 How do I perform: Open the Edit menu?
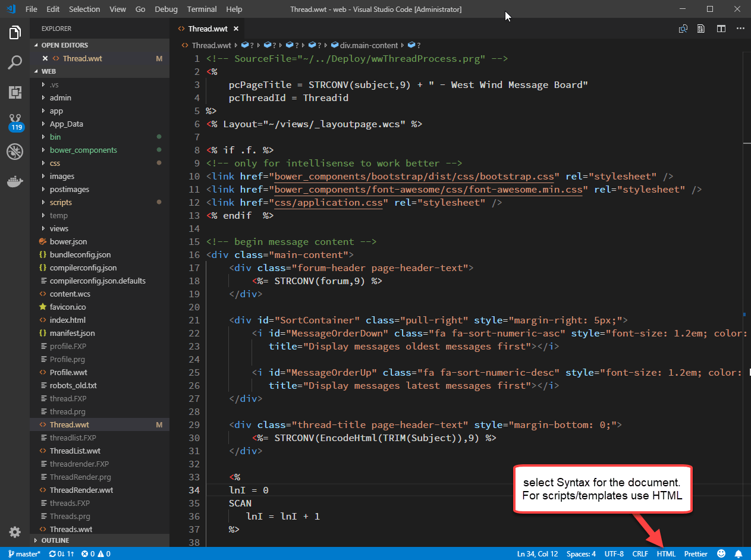point(53,10)
